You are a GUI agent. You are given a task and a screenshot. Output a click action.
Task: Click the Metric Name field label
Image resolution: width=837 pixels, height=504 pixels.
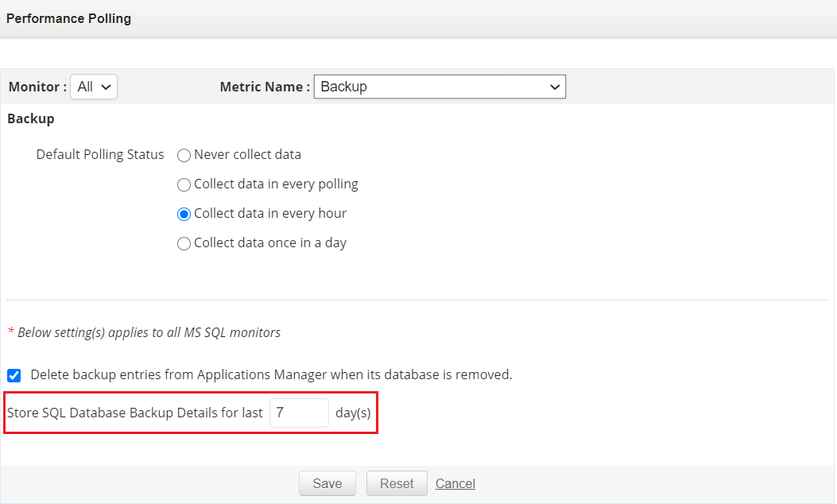click(x=265, y=87)
